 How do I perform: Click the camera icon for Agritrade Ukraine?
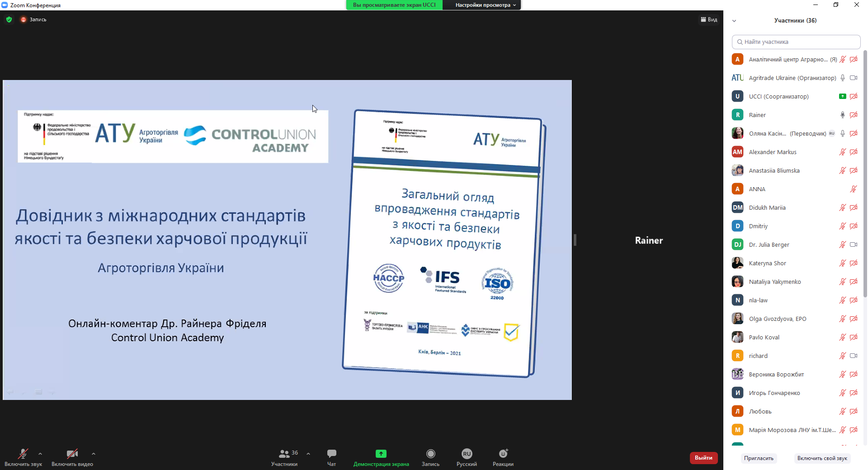point(854,78)
